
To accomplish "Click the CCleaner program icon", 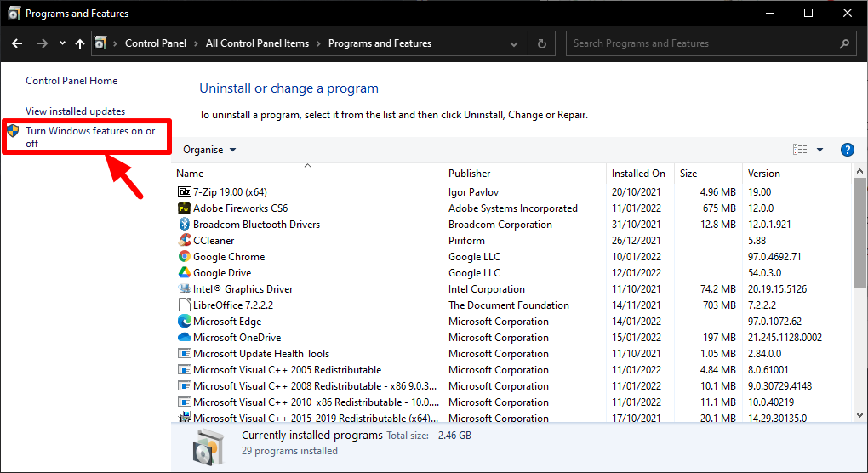I will 185,240.
